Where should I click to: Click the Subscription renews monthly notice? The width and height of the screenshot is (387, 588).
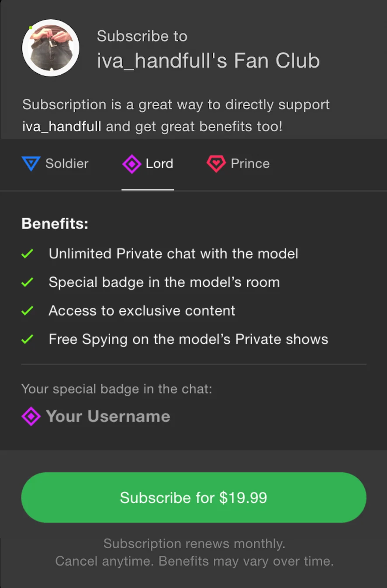[x=194, y=544]
